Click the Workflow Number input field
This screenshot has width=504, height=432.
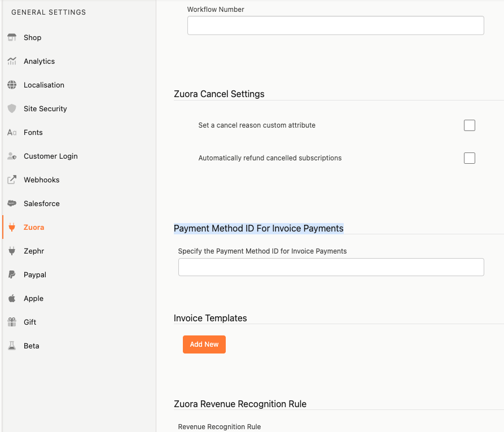335,25
